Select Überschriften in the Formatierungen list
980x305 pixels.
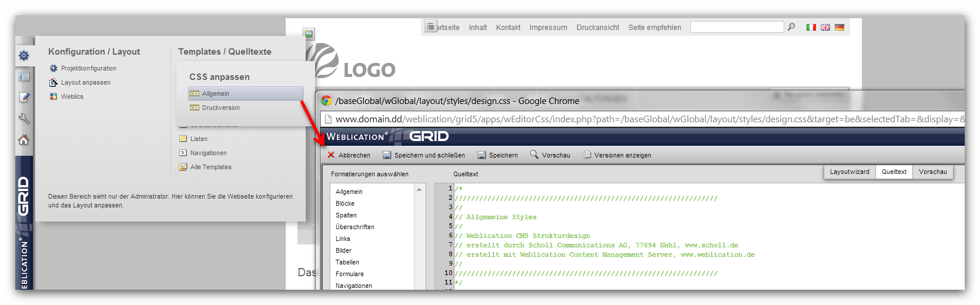click(x=355, y=227)
